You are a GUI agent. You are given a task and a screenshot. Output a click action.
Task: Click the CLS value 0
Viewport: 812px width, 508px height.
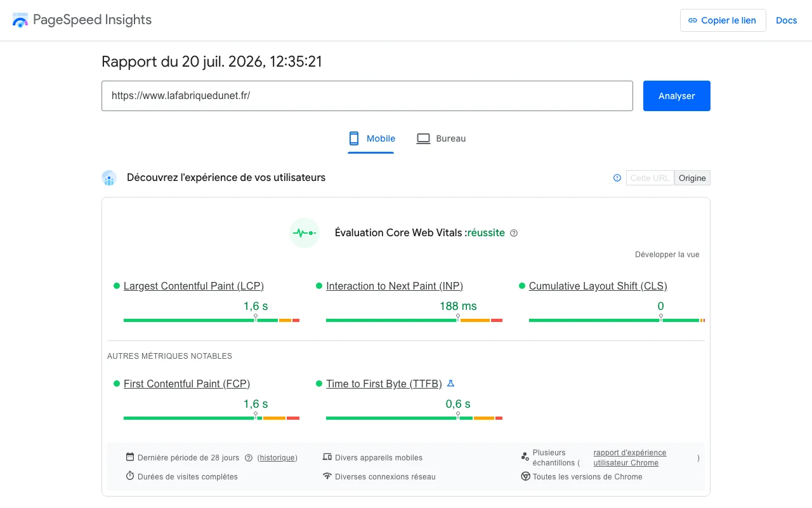point(660,306)
